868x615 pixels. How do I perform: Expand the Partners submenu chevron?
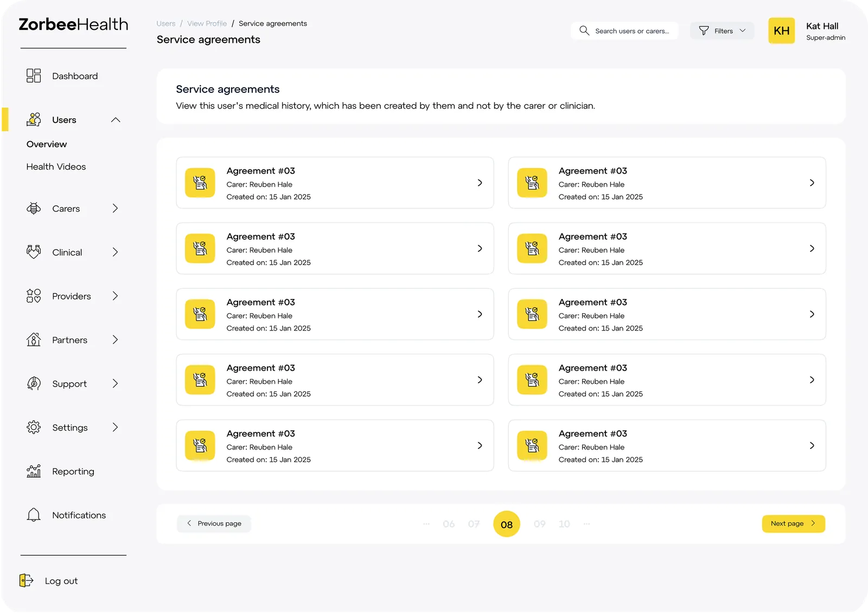point(115,340)
